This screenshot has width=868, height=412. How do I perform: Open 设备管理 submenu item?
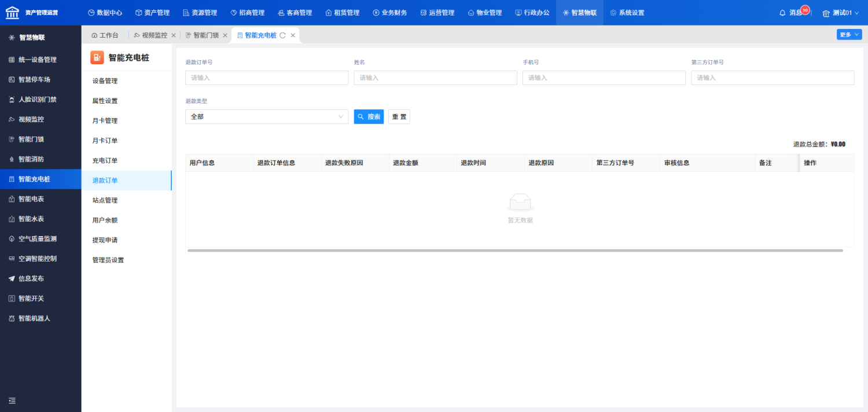point(127,81)
